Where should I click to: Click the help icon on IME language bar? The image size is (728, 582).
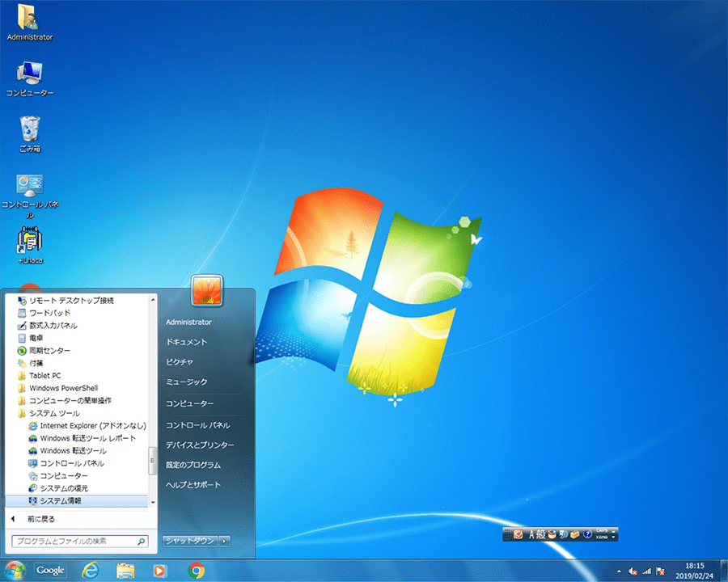[x=586, y=534]
